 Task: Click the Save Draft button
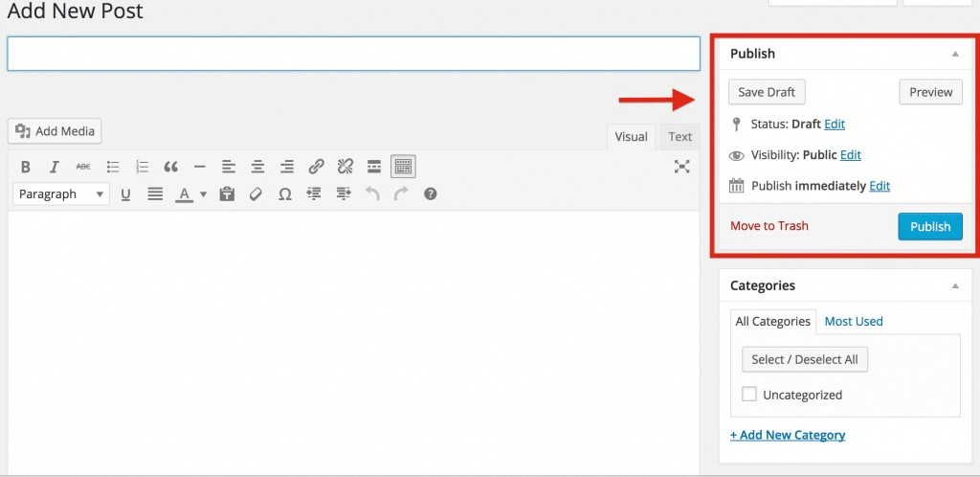coord(767,92)
